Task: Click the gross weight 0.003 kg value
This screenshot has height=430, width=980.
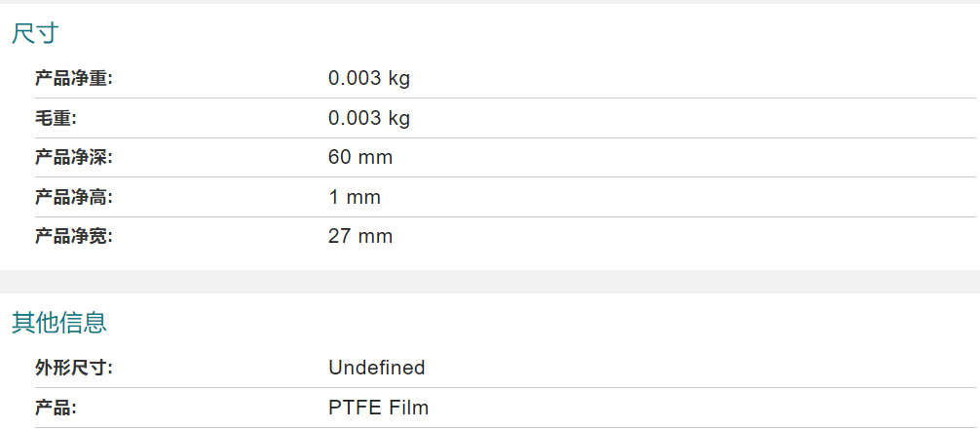Action: [x=369, y=118]
